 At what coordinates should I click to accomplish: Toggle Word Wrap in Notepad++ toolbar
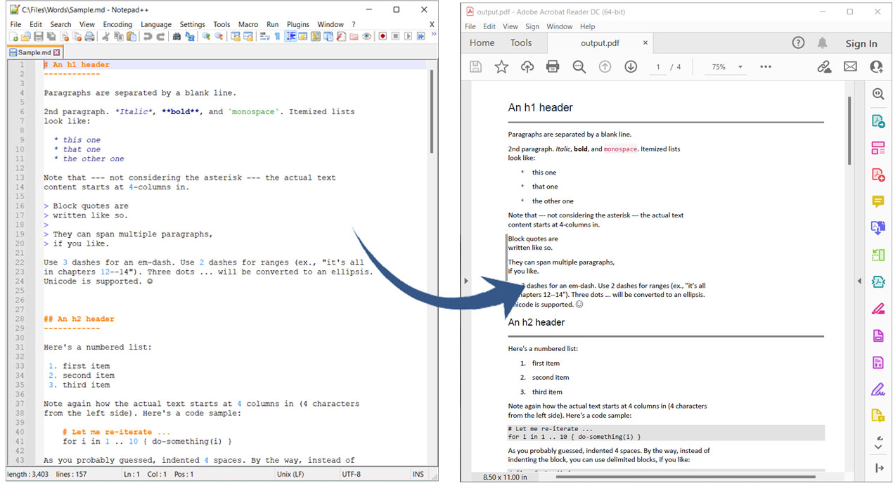point(265,36)
